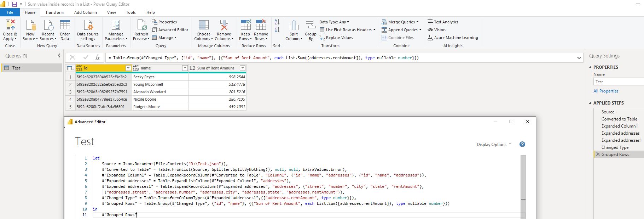Image resolution: width=644 pixels, height=219 pixels.
Task: Open Append Queries dropdown
Action: pyautogui.click(x=401, y=30)
